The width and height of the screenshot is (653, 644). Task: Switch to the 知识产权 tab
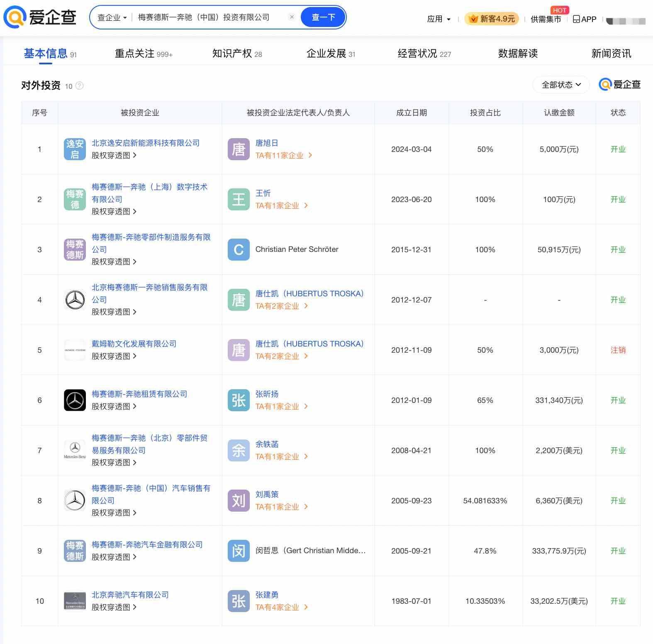point(237,54)
